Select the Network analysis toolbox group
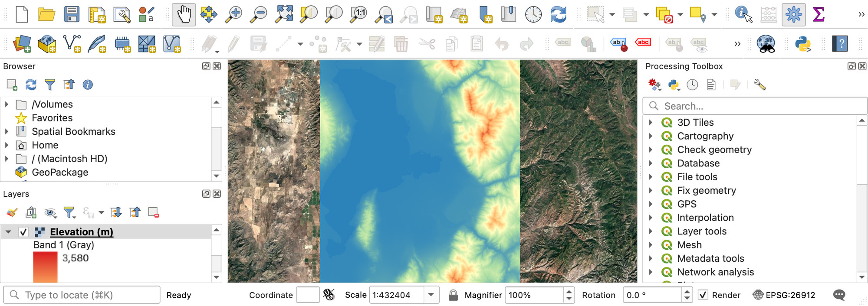868x306 pixels. [x=716, y=272]
